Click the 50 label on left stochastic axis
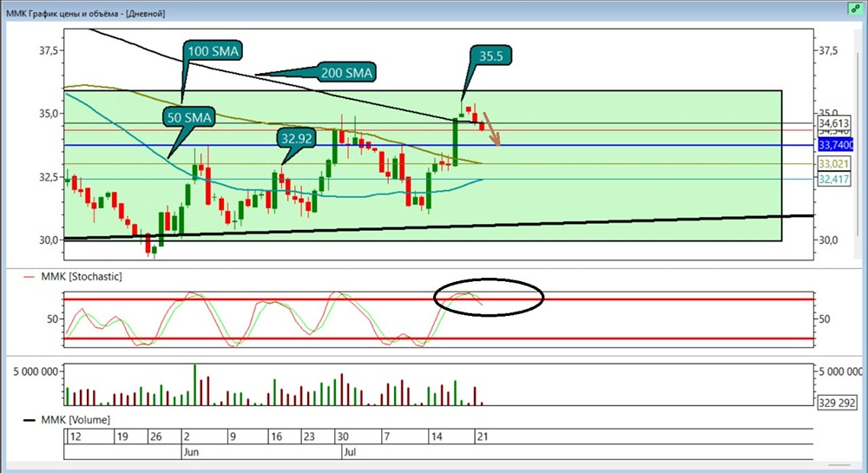 [x=52, y=319]
